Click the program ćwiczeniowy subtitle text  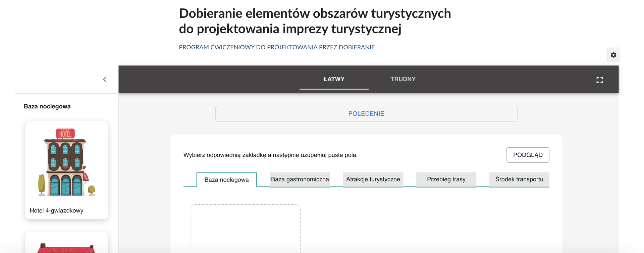point(277,47)
